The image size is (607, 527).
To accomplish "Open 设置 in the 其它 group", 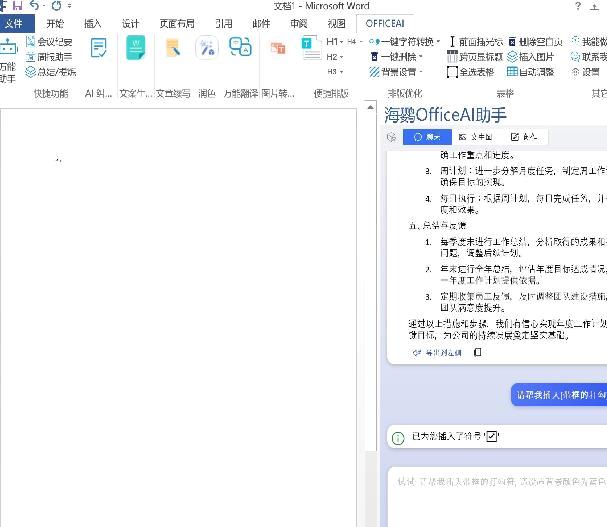I will pos(585,72).
